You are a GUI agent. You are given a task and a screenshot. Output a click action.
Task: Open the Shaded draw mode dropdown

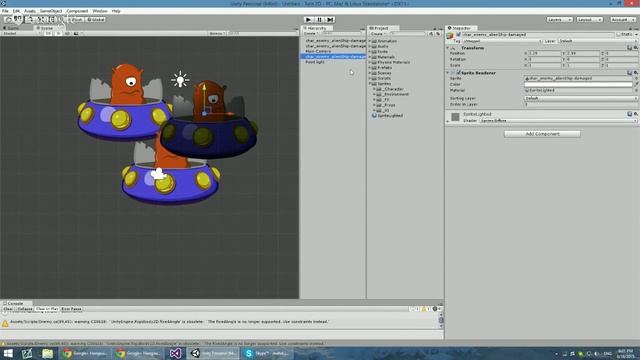(x=21, y=33)
